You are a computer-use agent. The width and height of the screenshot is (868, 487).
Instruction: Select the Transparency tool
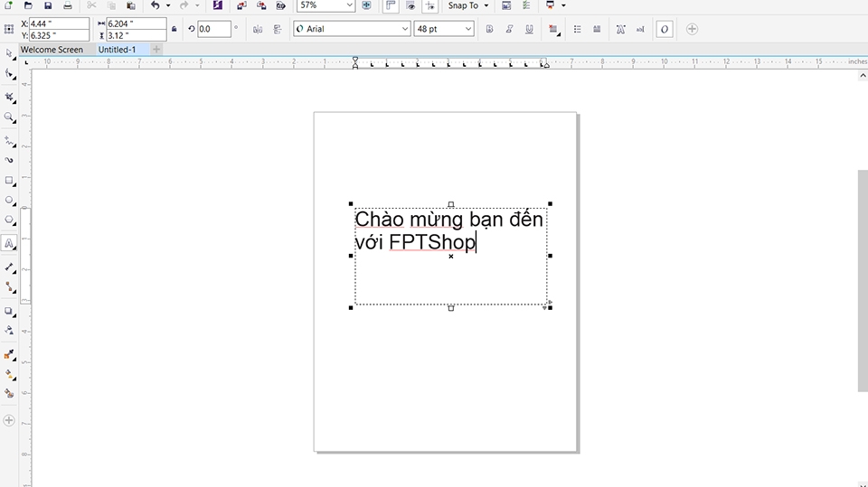9,331
